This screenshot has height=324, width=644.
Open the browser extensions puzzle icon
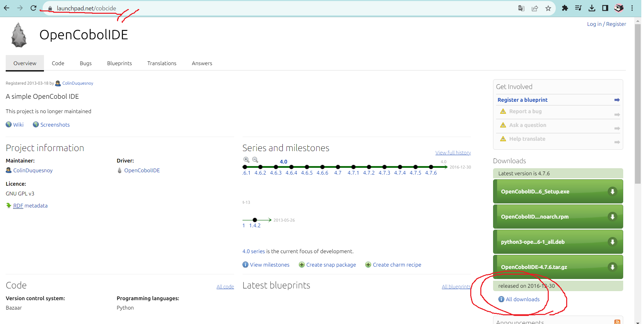point(565,8)
